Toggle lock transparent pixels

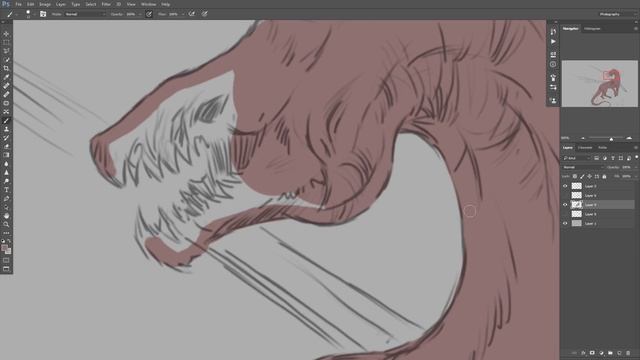(575, 176)
